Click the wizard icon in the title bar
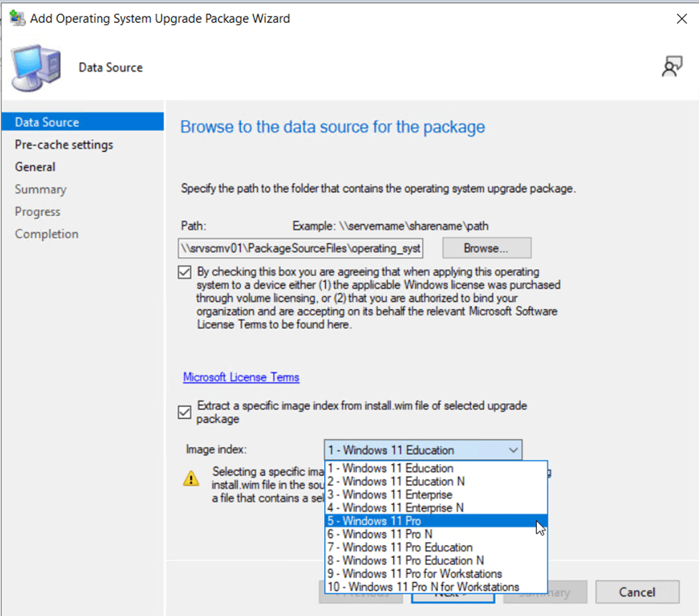Viewport: 699px width, 616px height. click(x=17, y=19)
